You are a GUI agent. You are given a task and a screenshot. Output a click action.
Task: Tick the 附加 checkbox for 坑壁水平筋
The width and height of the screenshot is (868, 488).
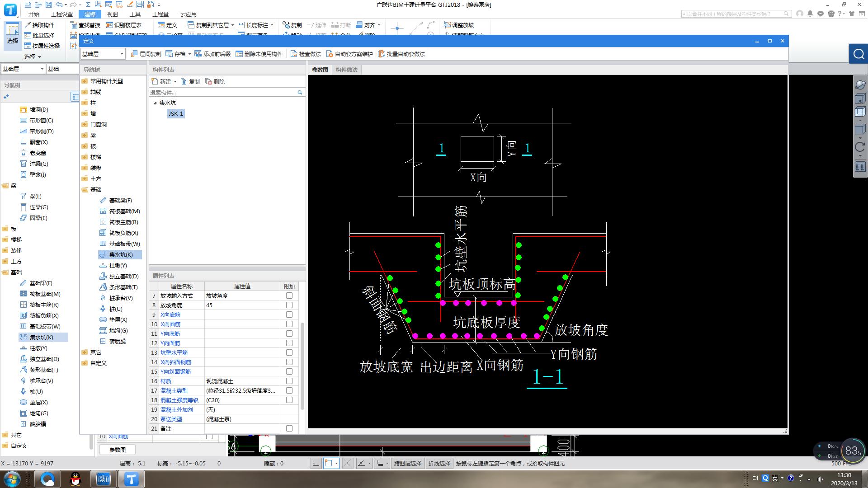tap(289, 352)
